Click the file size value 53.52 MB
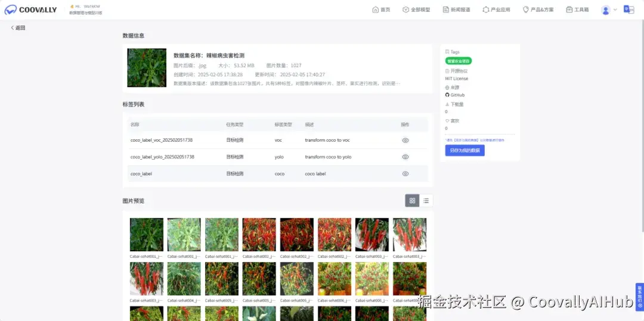The height and width of the screenshot is (321, 644). [x=244, y=66]
